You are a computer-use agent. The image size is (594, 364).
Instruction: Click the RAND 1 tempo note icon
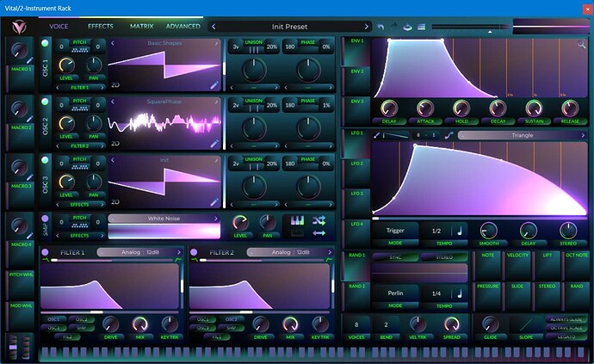click(460, 293)
